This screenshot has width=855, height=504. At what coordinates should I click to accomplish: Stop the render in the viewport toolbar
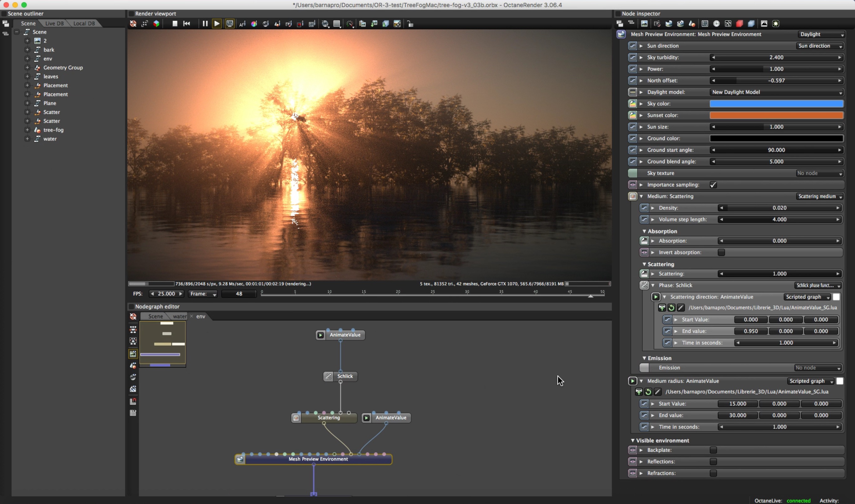pyautogui.click(x=175, y=24)
